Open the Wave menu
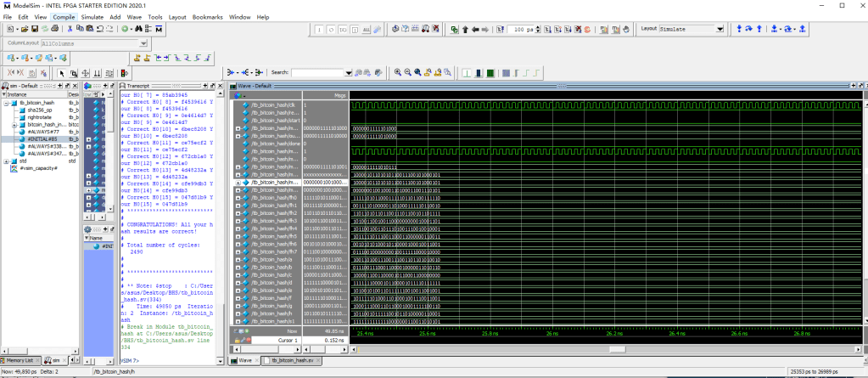The image size is (868, 378). (134, 16)
